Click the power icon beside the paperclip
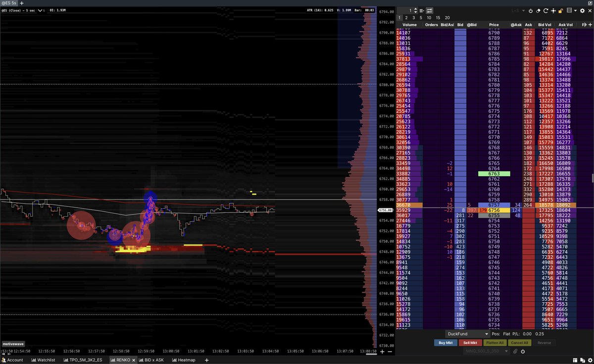The image size is (594, 364). click(523, 351)
